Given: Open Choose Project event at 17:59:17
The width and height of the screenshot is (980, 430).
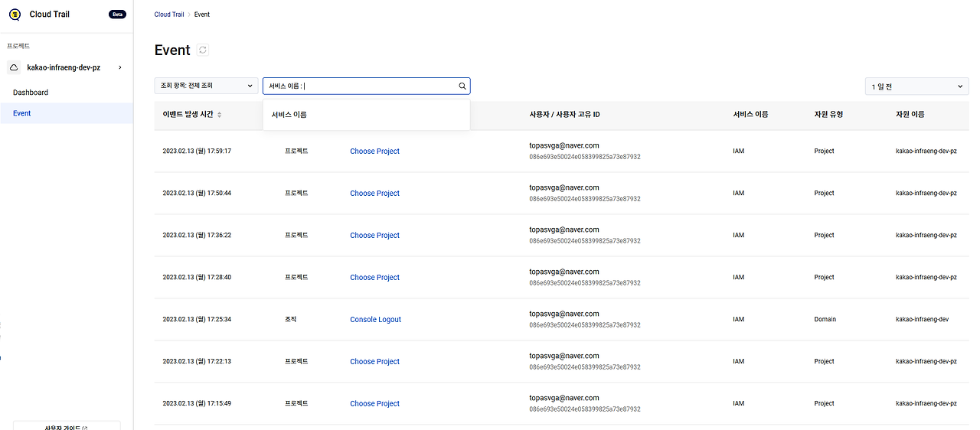Looking at the screenshot, I should coord(375,151).
